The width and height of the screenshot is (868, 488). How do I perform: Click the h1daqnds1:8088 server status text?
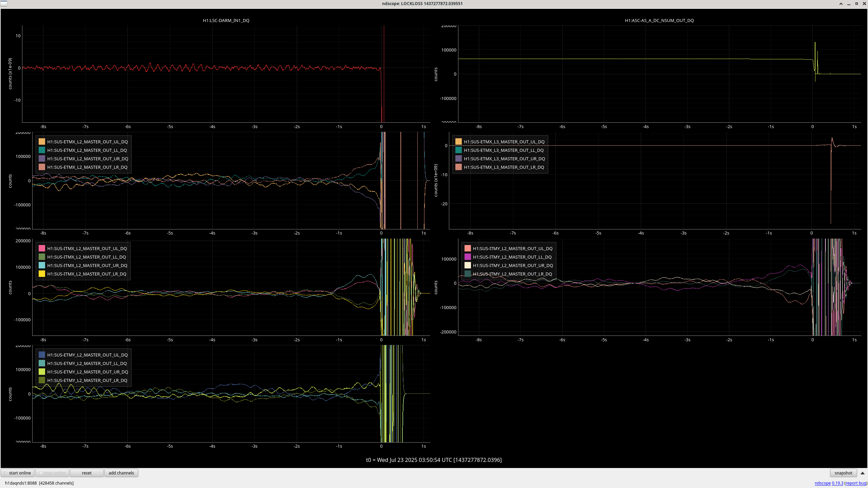pyautogui.click(x=39, y=483)
